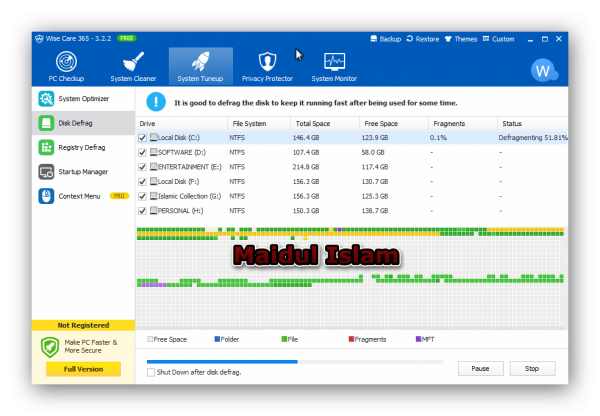Click '138.7 GB' free space value
The width and height of the screenshot is (600, 416).
(x=375, y=211)
